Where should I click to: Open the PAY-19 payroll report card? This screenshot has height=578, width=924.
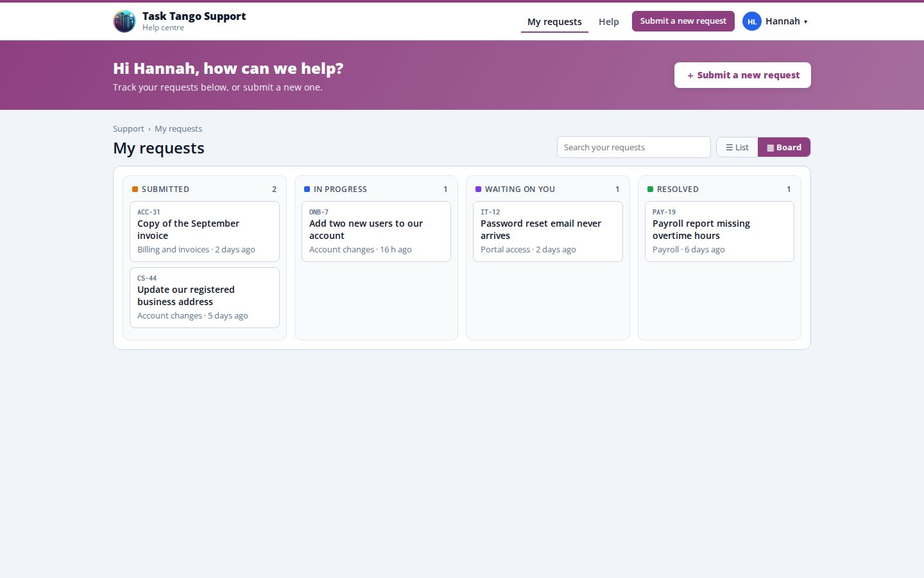click(719, 231)
